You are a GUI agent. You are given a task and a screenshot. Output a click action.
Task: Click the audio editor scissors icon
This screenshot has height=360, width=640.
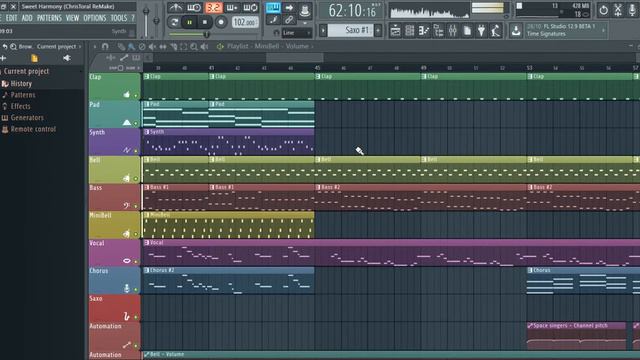tap(618, 10)
